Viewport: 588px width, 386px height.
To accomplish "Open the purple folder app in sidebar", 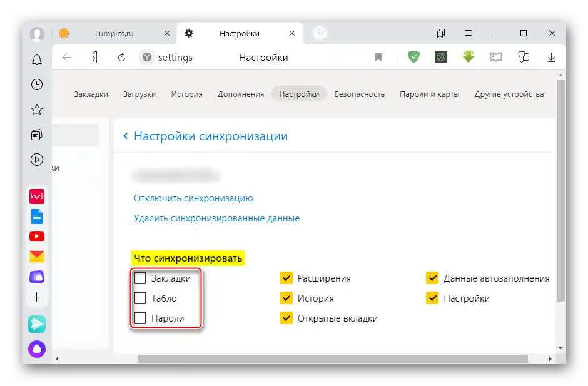I will tap(37, 277).
